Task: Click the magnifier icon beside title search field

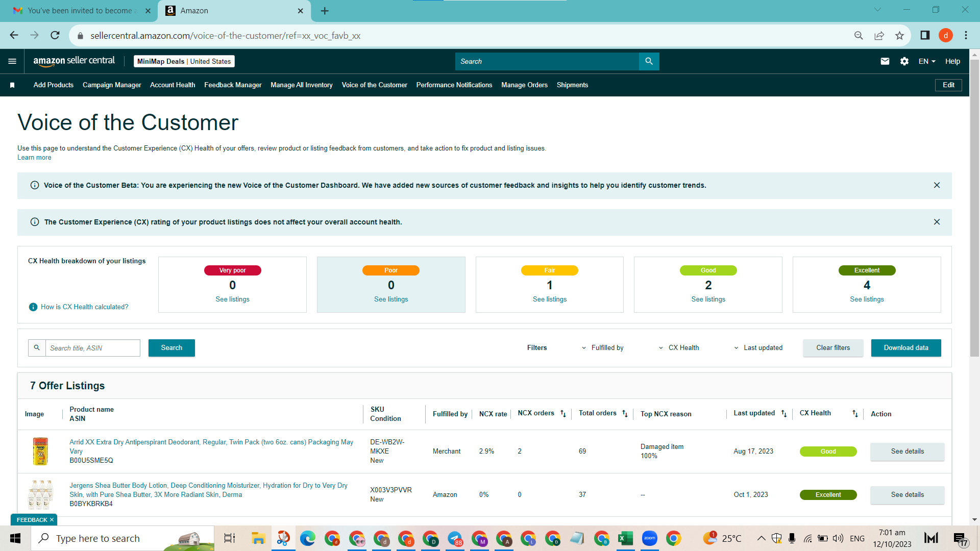Action: pyautogui.click(x=37, y=348)
